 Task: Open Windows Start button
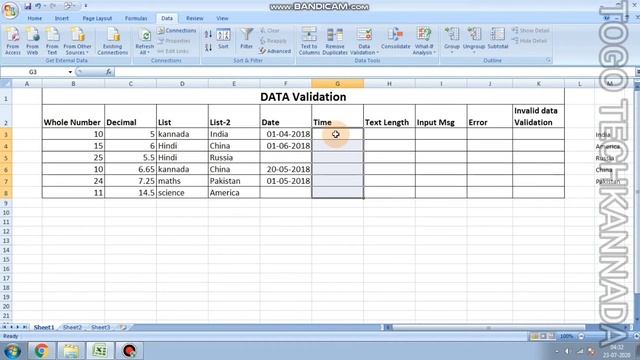[x=12, y=351]
